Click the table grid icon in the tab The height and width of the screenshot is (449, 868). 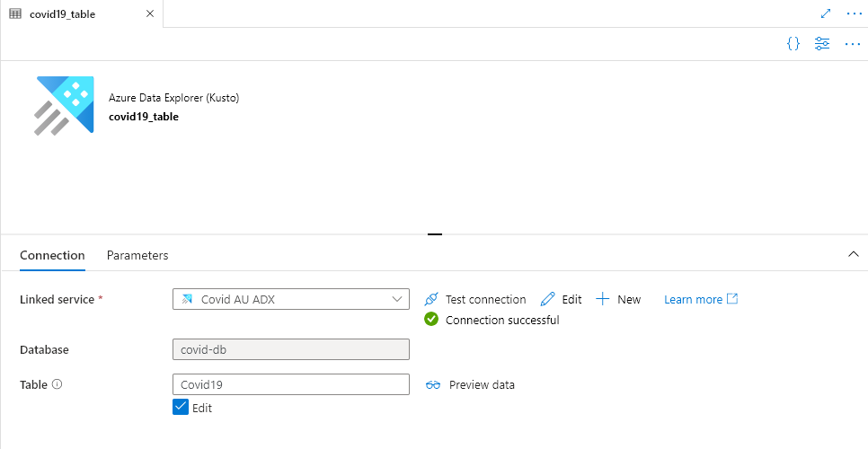(x=15, y=13)
